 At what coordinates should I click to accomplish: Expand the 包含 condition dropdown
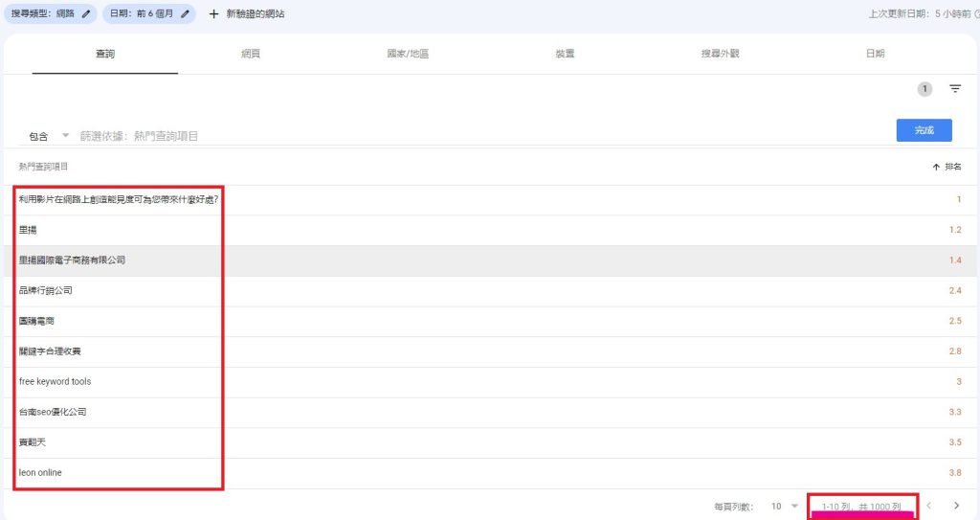65,136
